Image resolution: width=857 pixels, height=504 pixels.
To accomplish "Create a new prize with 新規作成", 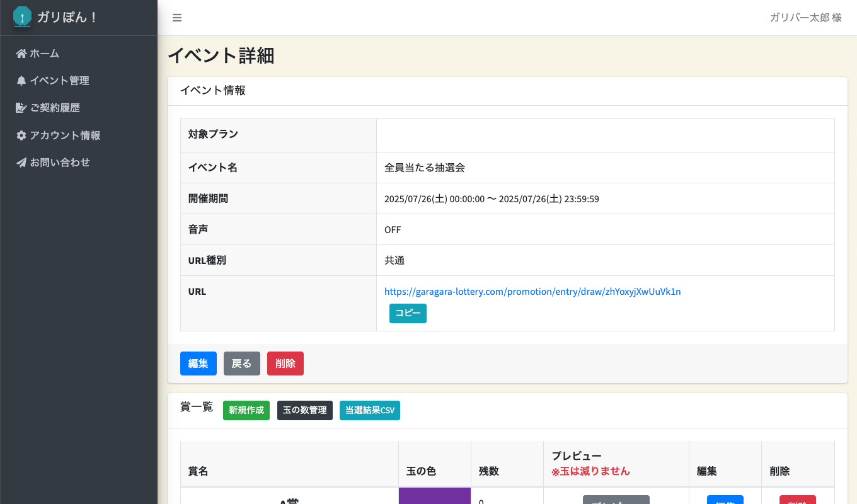I will [246, 410].
